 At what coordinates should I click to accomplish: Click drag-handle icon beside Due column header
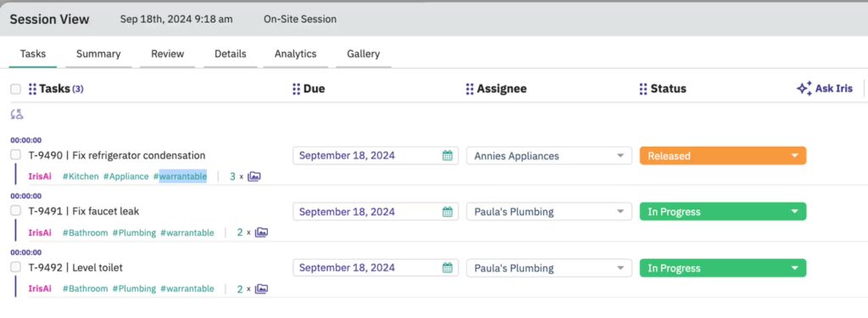click(296, 89)
